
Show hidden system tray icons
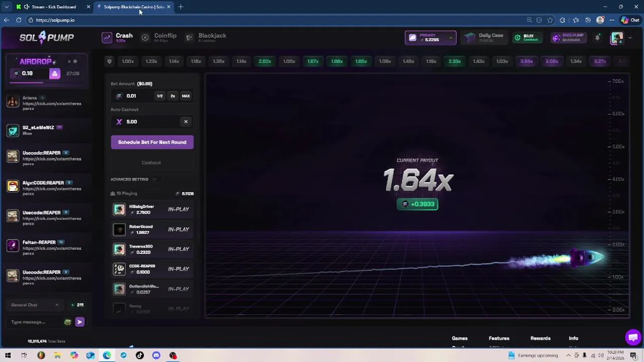coord(569,355)
